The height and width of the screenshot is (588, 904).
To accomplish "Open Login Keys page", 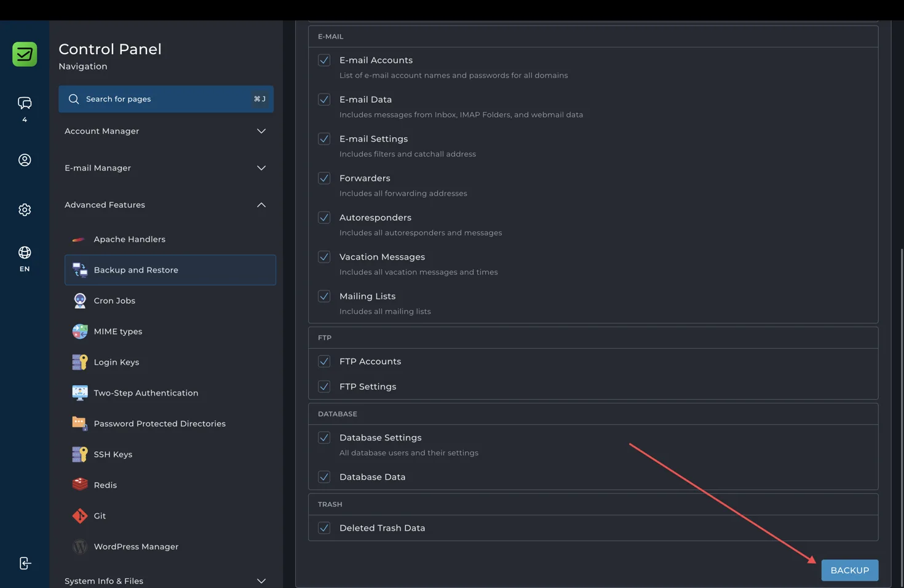I will (170, 362).
